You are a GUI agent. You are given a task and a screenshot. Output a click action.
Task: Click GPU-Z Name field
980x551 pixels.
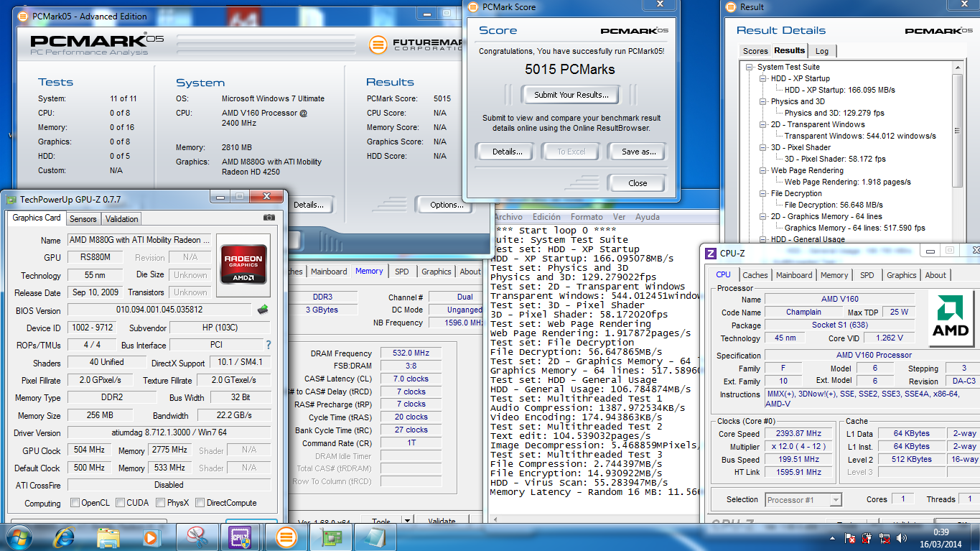point(139,240)
